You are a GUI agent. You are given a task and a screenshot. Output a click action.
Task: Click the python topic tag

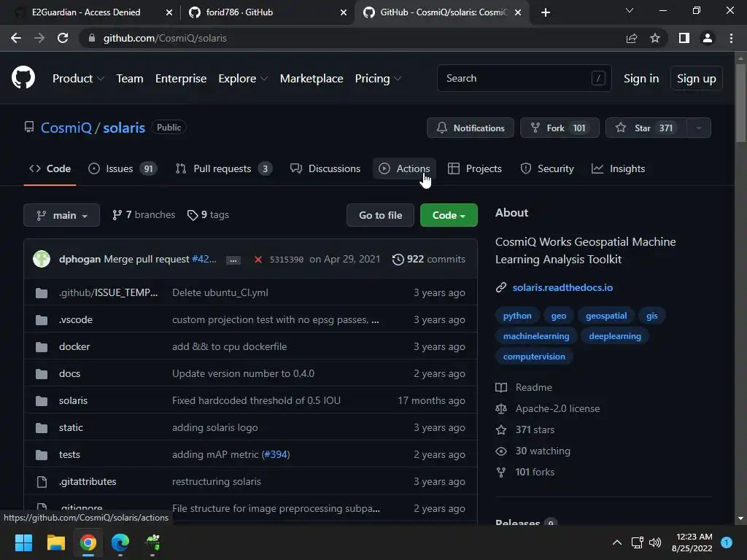(517, 316)
